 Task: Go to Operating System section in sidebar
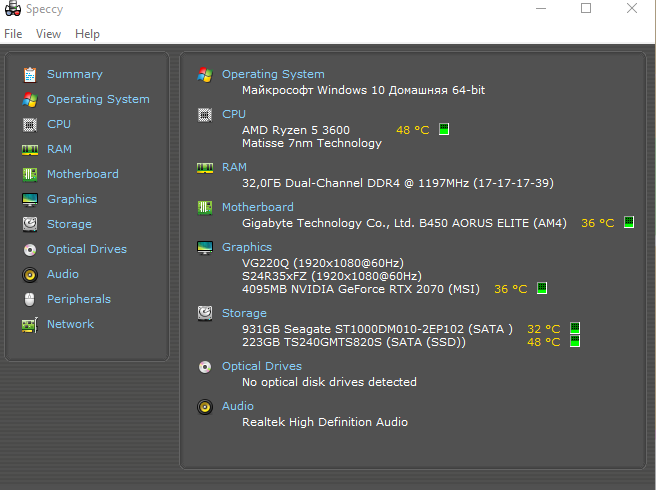98,99
